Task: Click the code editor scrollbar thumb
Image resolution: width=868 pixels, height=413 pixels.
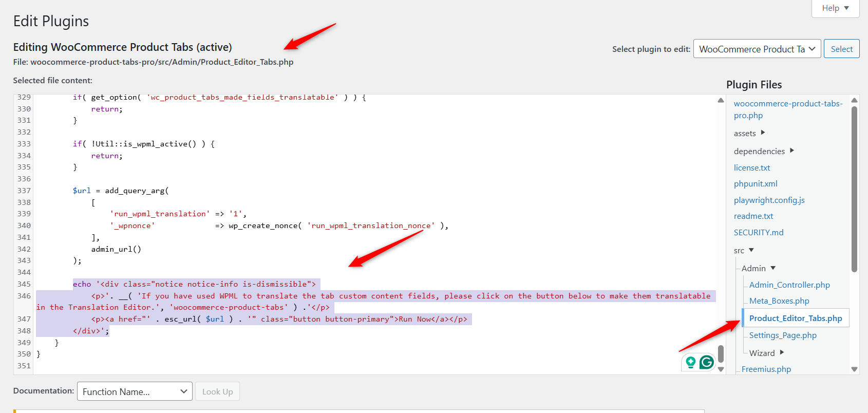Action: pyautogui.click(x=721, y=354)
